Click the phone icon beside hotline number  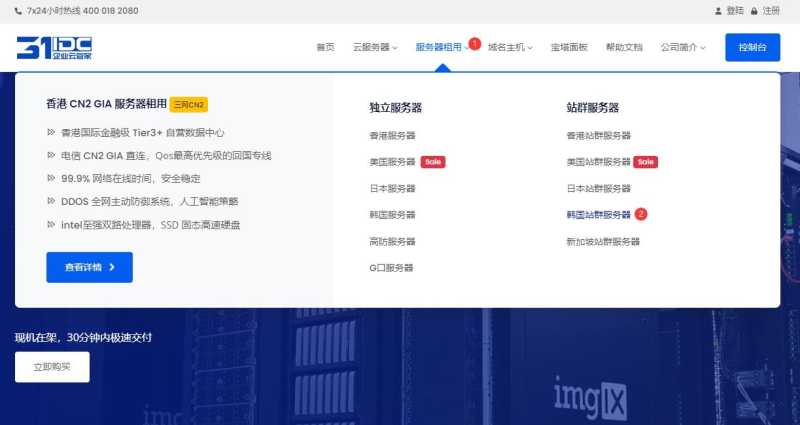(x=18, y=11)
